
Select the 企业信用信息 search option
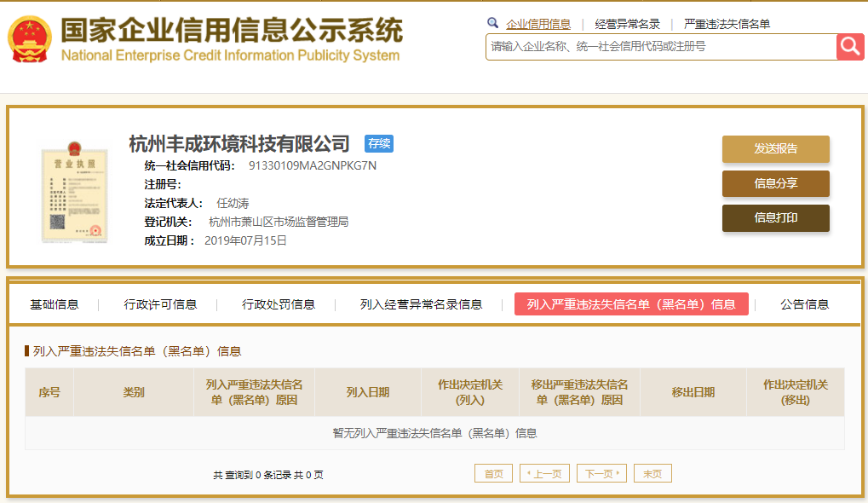(x=538, y=24)
